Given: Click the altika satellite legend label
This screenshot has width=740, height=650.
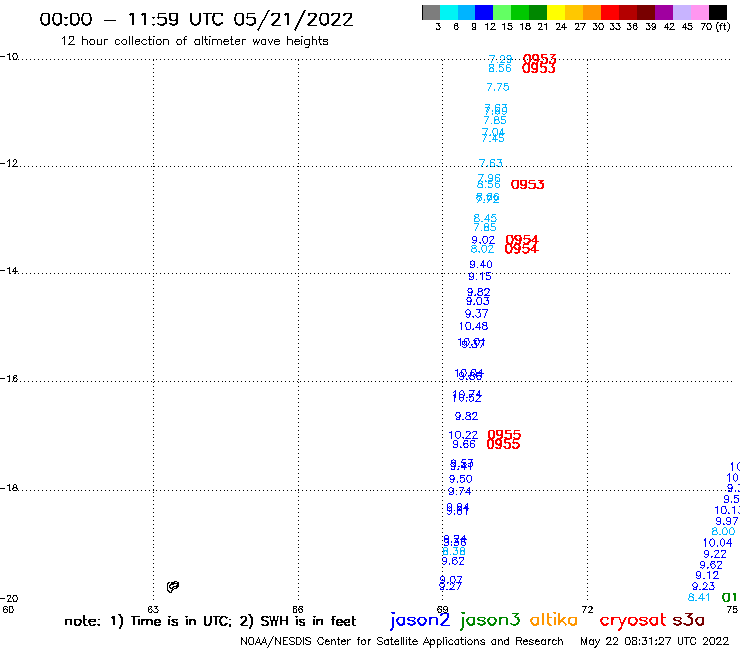Looking at the screenshot, I should [x=554, y=620].
